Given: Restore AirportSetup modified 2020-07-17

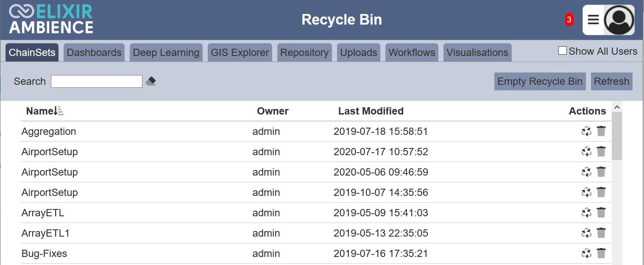Looking at the screenshot, I should [586, 152].
